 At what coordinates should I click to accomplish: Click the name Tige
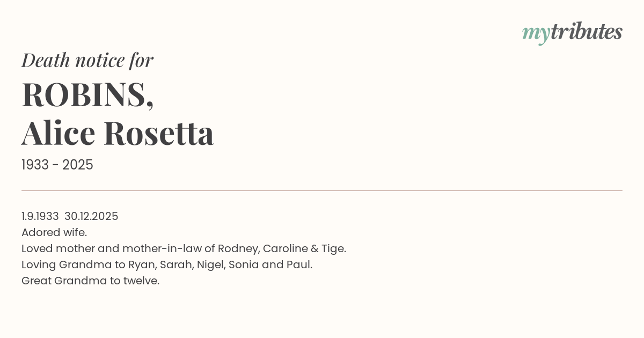[333, 248]
